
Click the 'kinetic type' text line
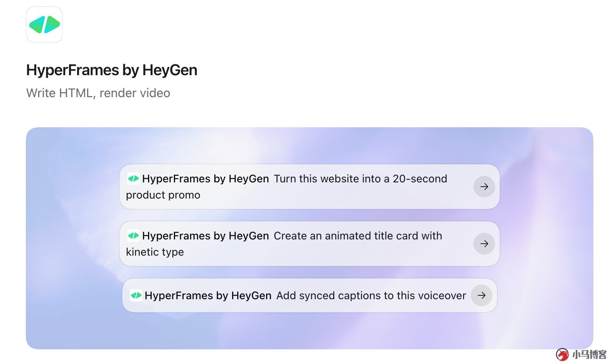pyautogui.click(x=155, y=252)
